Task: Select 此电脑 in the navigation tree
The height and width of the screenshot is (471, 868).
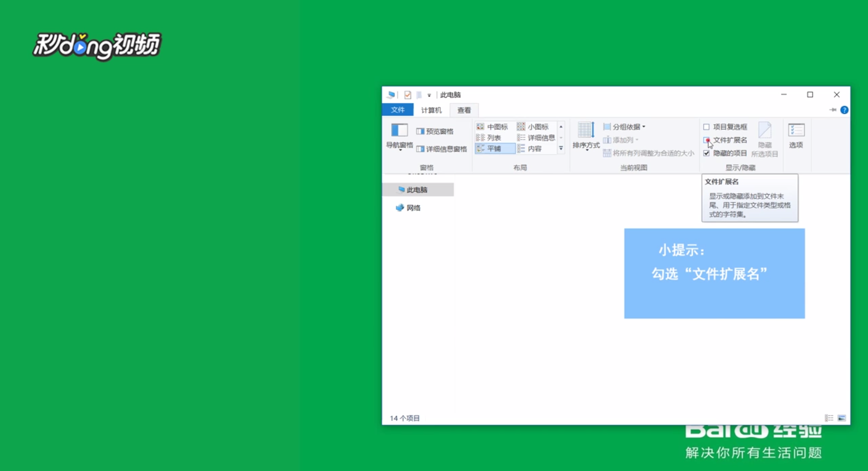Action: [418, 190]
